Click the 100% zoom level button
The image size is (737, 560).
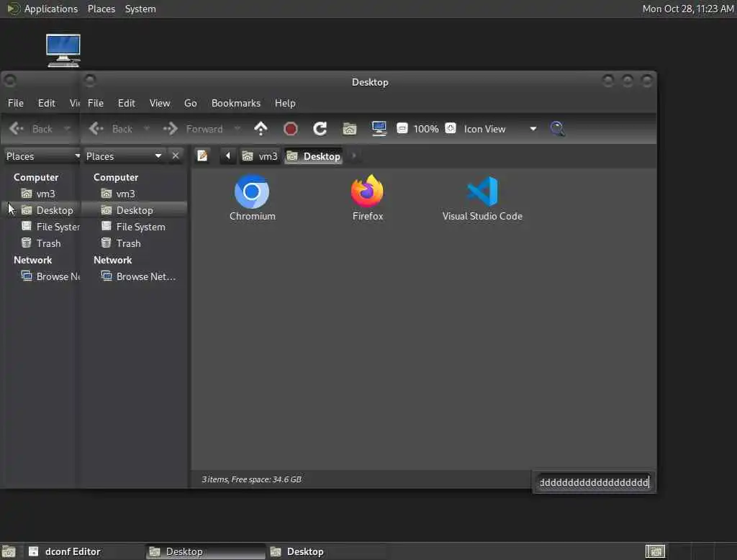[426, 129]
